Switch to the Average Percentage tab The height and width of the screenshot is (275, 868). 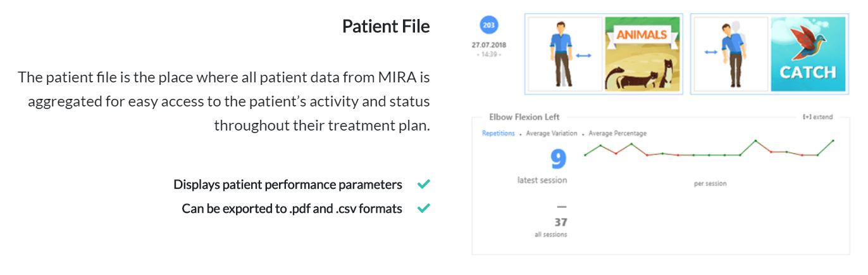pyautogui.click(x=617, y=134)
